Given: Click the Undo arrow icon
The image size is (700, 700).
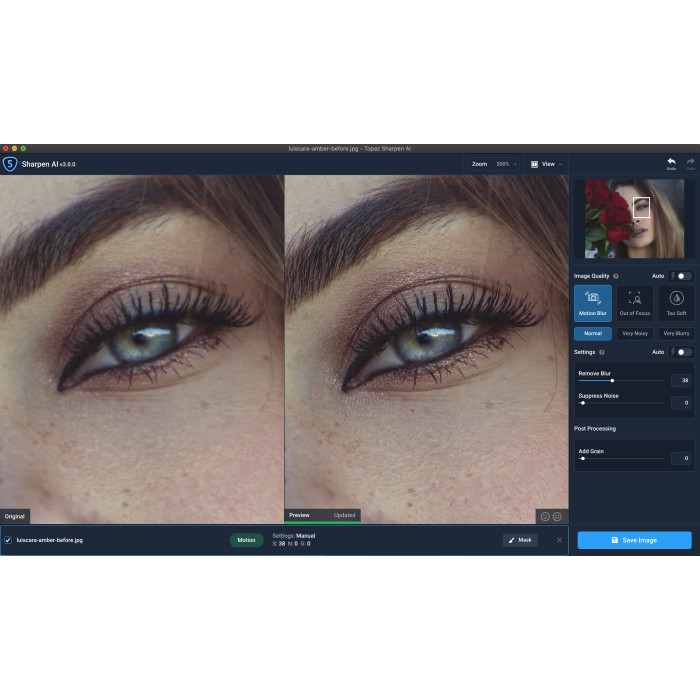Looking at the screenshot, I should point(671,161).
